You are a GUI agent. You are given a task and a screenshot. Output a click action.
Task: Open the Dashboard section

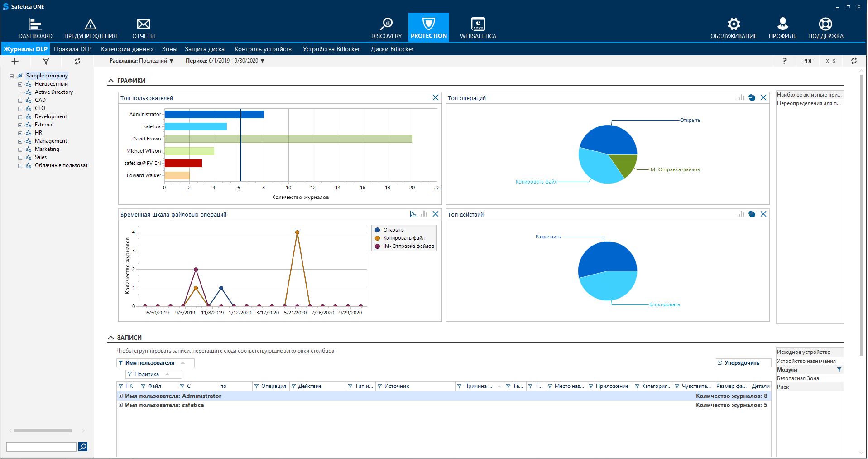tap(35, 28)
